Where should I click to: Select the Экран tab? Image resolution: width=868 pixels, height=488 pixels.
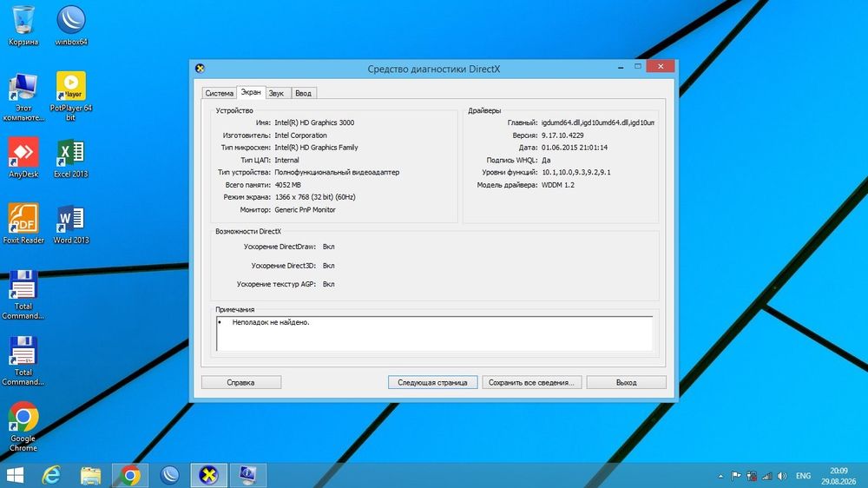251,92
